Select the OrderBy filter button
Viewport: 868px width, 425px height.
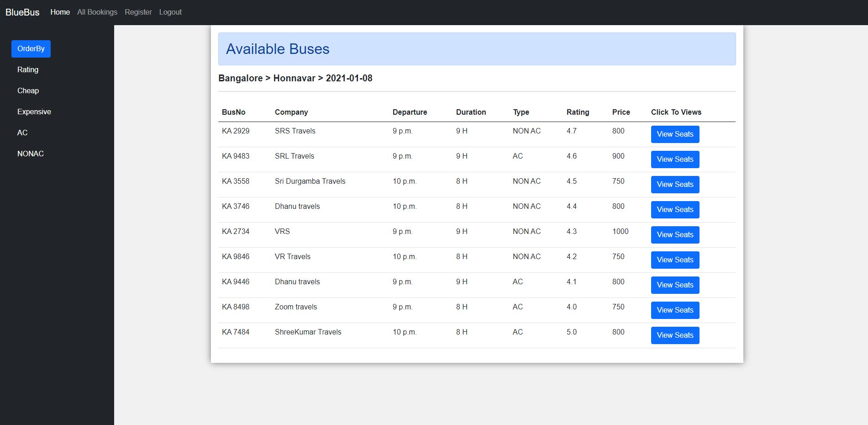click(31, 48)
